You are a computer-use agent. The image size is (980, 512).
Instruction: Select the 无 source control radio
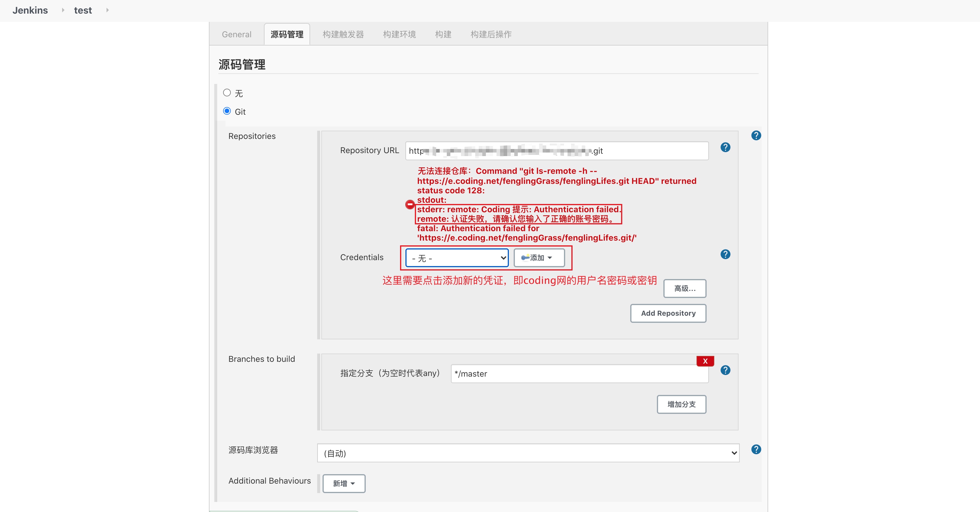(x=227, y=93)
